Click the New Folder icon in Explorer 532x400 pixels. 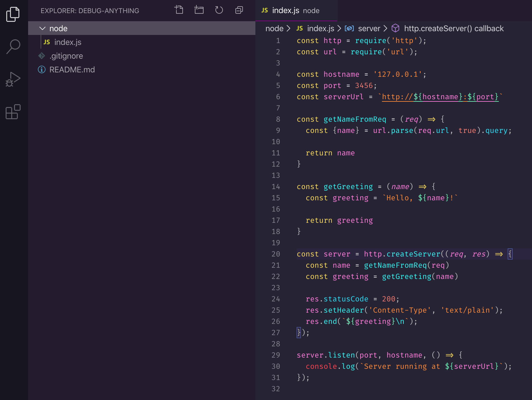[x=199, y=10]
